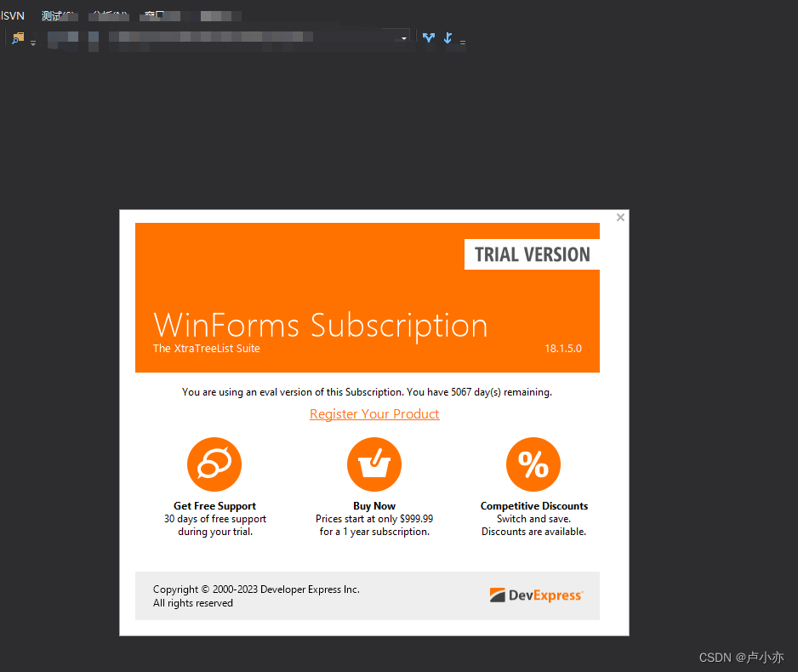The image size is (798, 672).
Task: Click the Register Your Product link
Action: 374,413
